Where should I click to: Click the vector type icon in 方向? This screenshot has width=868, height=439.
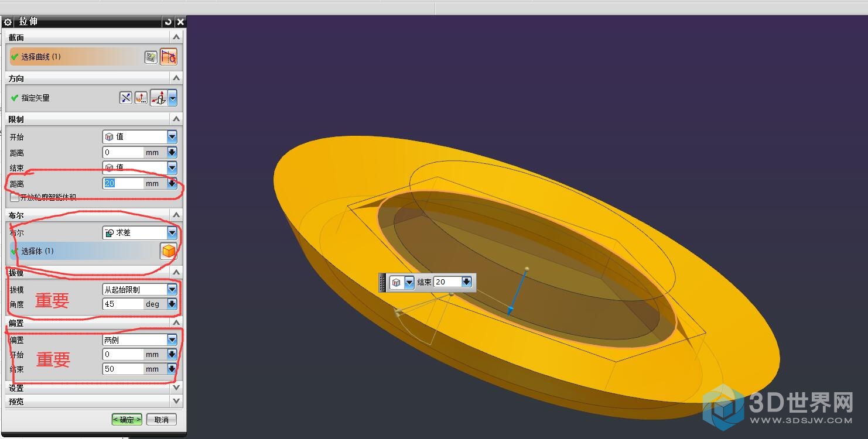point(159,98)
